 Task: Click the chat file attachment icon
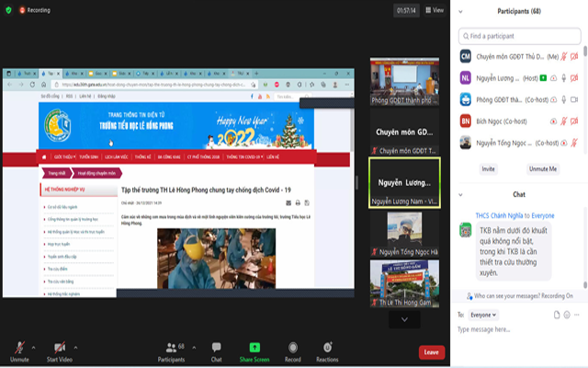[557, 315]
